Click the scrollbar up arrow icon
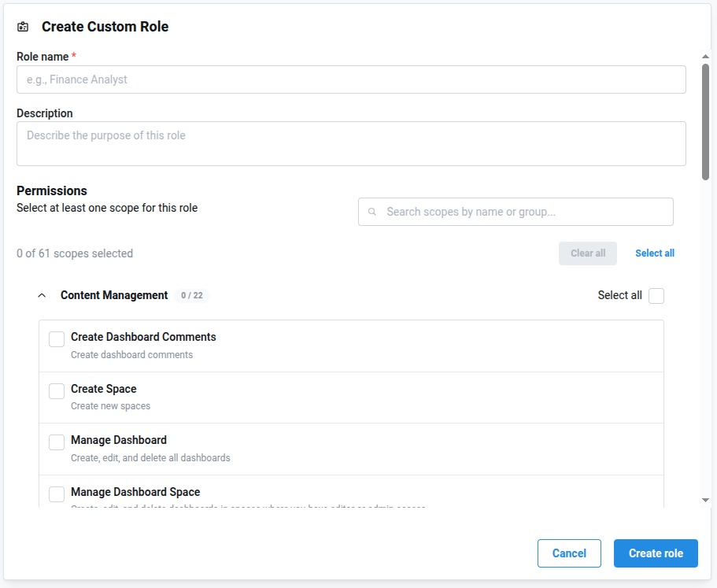This screenshot has width=717, height=588. (707, 55)
